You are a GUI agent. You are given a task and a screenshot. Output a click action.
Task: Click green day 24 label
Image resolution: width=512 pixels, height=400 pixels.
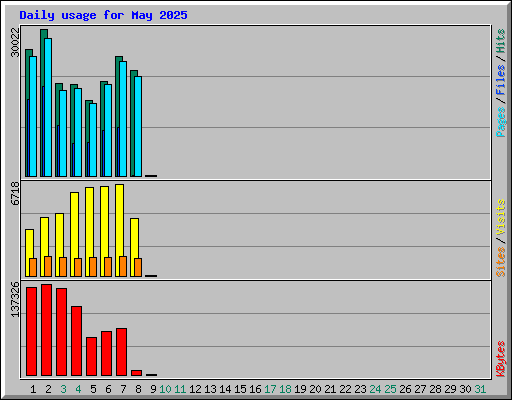click(x=375, y=389)
